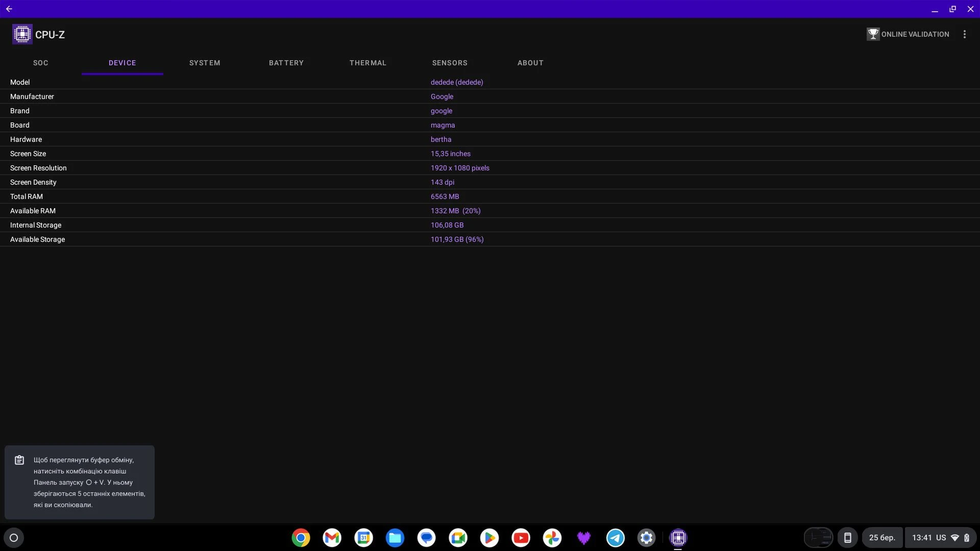Open Settings gear on the shelf
The image size is (980, 551).
(647, 538)
